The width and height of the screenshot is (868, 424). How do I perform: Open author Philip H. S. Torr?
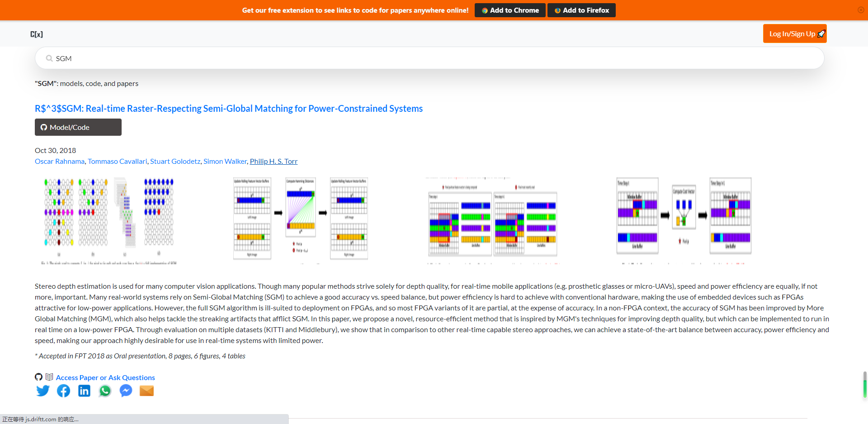274,162
